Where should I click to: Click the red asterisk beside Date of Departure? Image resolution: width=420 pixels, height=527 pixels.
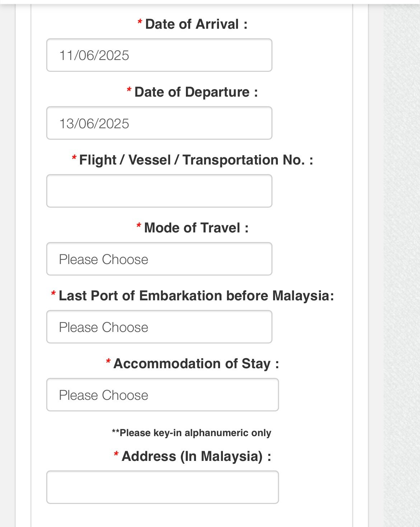(x=129, y=90)
